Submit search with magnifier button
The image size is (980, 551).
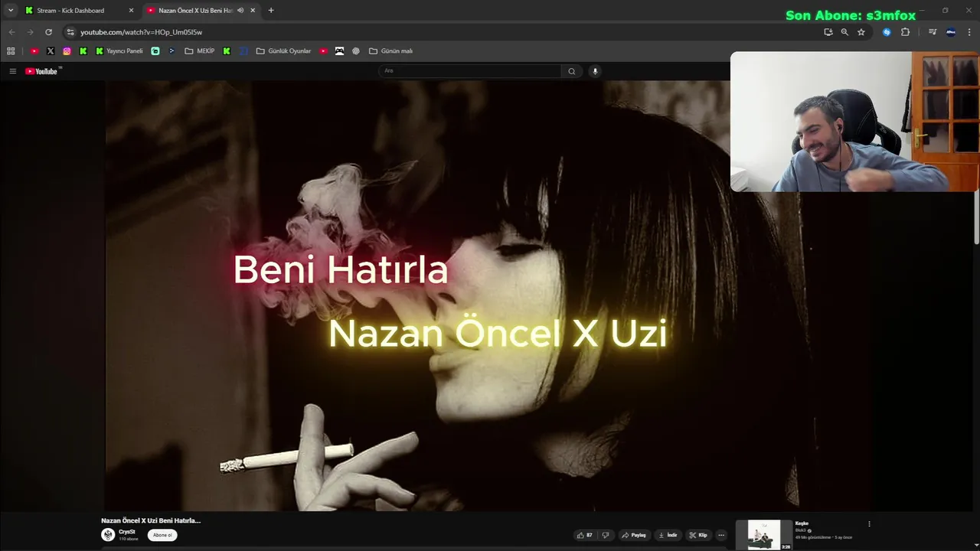point(571,71)
